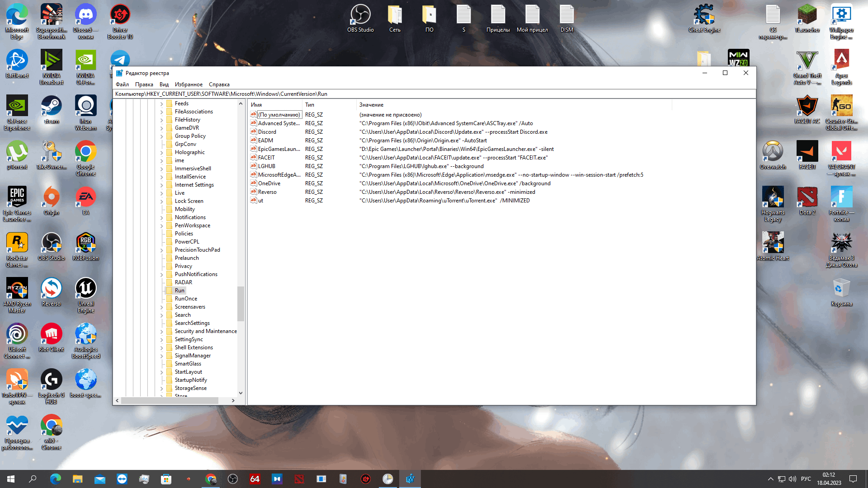Open Unreal Engine desktop shortcut

coord(85,296)
